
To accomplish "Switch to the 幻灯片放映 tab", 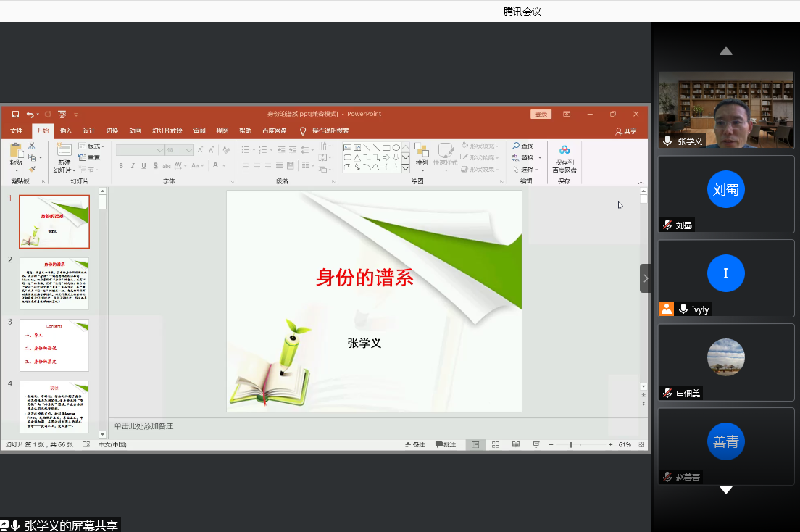I will pyautogui.click(x=167, y=131).
